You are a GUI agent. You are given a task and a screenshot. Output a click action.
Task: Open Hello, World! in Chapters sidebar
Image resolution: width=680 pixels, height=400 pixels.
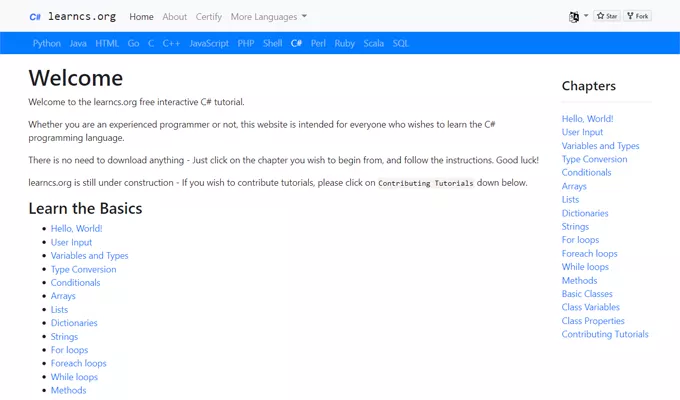pos(588,118)
